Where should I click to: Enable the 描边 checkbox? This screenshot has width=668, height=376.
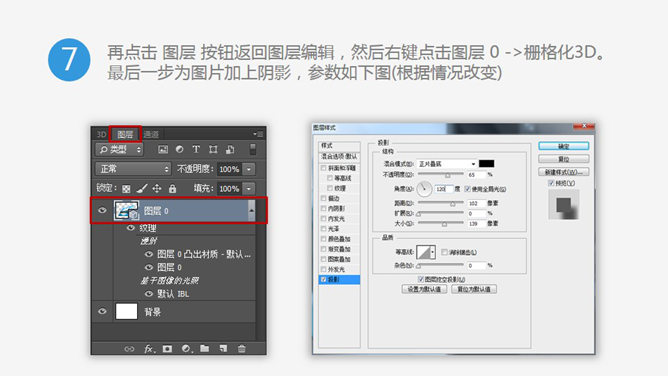[324, 198]
